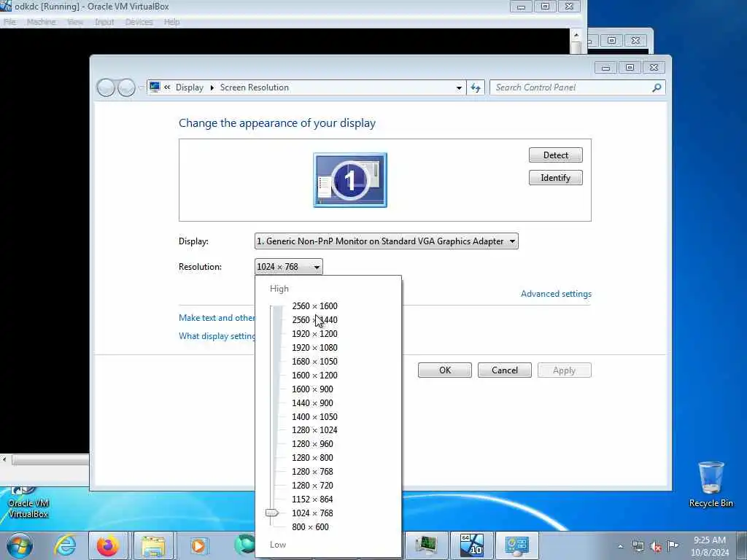Open the VirtualBox 64 taskbar icon
The width and height of the screenshot is (747, 560).
(x=472, y=545)
